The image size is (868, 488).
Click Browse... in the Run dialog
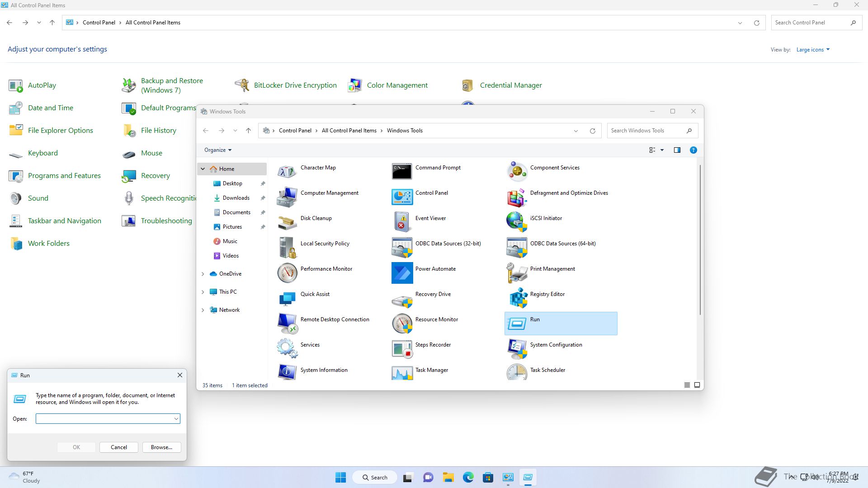[x=161, y=447]
